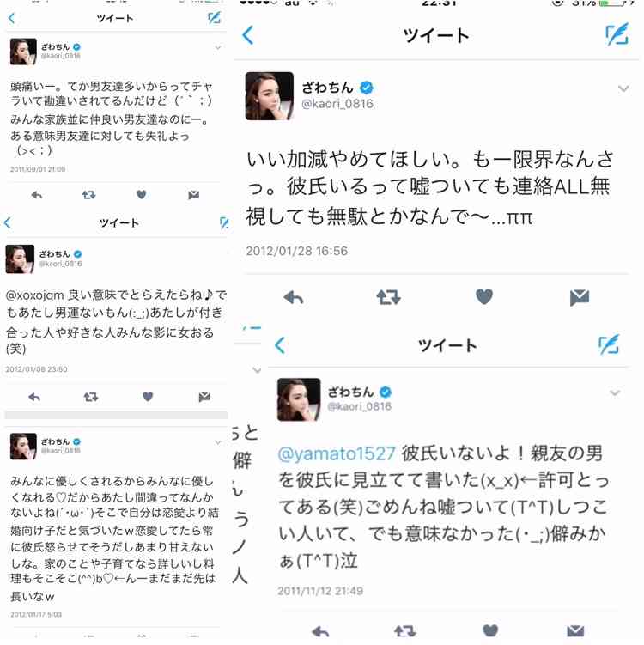Retweet the 2012/01/08 23:50 tweet
Viewport: 644px width, 645px height.
90,397
